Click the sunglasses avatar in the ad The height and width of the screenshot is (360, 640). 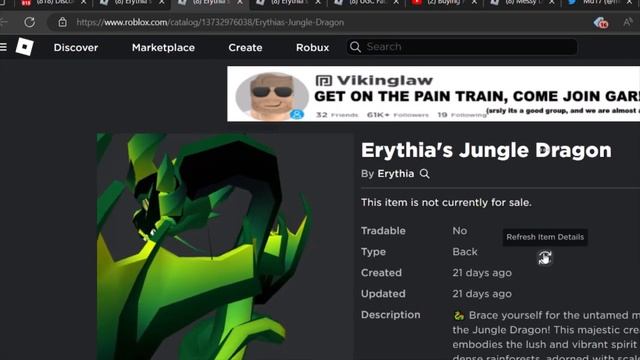point(272,96)
